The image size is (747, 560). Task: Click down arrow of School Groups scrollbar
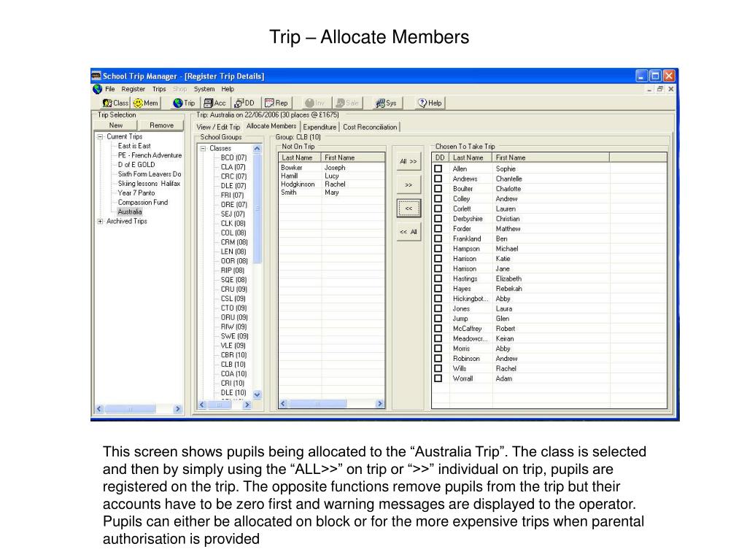click(x=258, y=394)
